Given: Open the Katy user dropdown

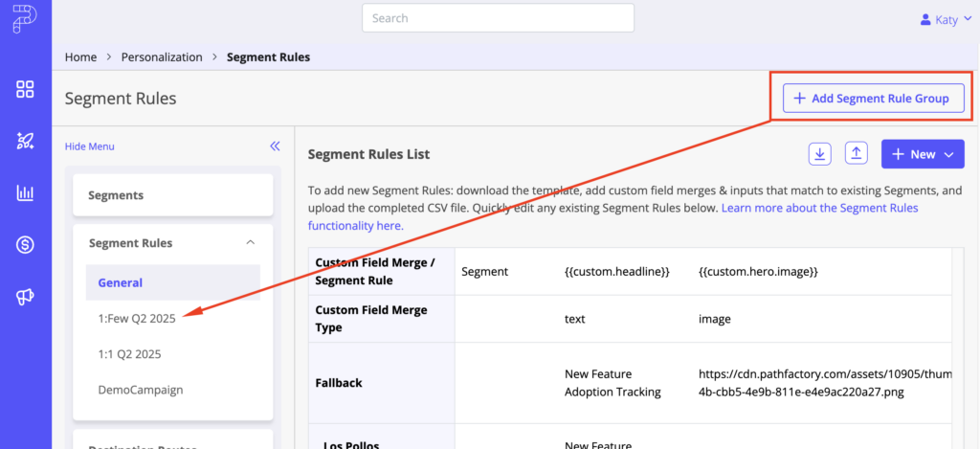Looking at the screenshot, I should pyautogui.click(x=947, y=20).
